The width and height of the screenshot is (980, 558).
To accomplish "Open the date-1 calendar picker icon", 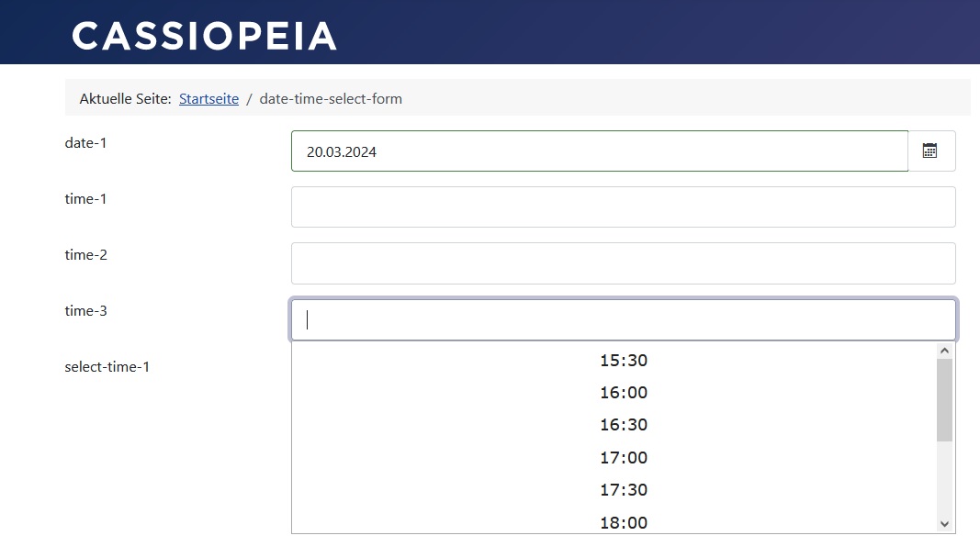I will [930, 151].
